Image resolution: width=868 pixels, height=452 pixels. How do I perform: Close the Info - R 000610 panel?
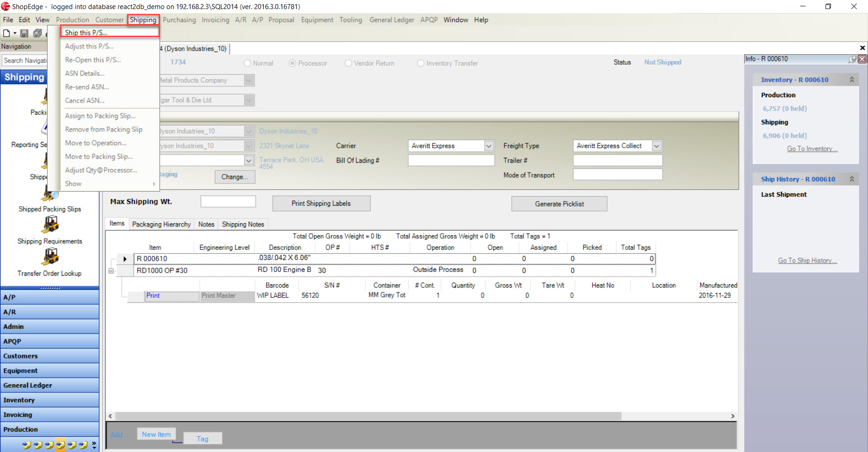(x=862, y=59)
